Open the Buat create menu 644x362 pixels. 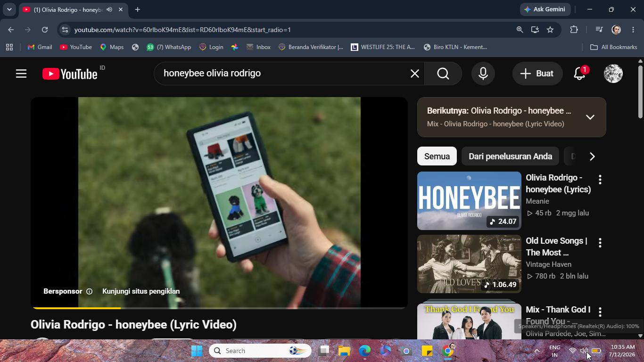pos(537,74)
